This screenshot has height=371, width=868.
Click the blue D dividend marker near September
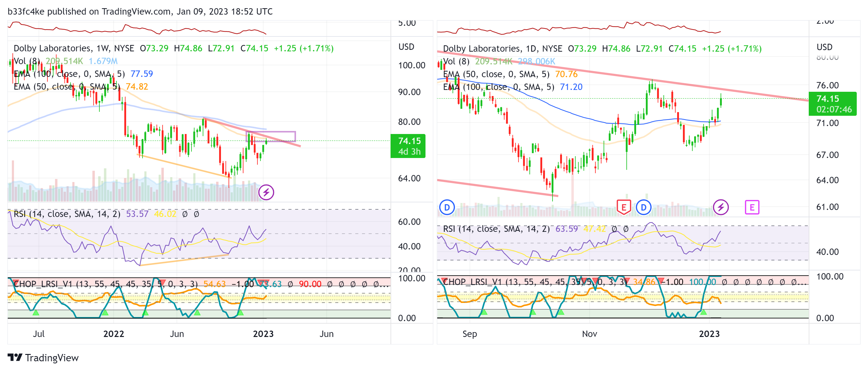pos(447,207)
